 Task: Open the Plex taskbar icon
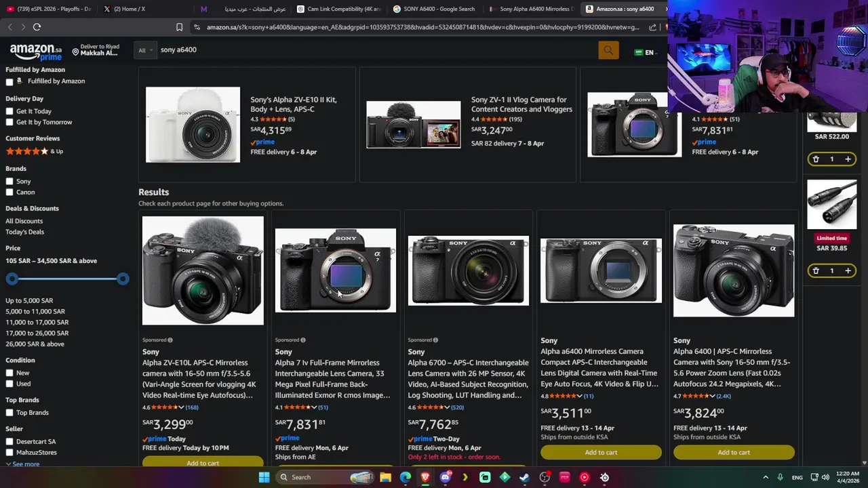click(x=465, y=477)
